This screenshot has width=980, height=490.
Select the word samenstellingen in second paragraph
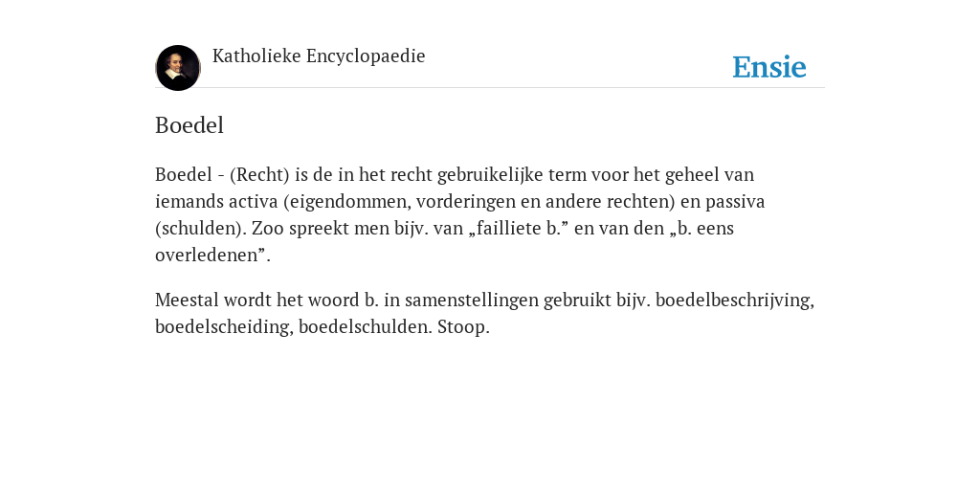pyautogui.click(x=471, y=300)
